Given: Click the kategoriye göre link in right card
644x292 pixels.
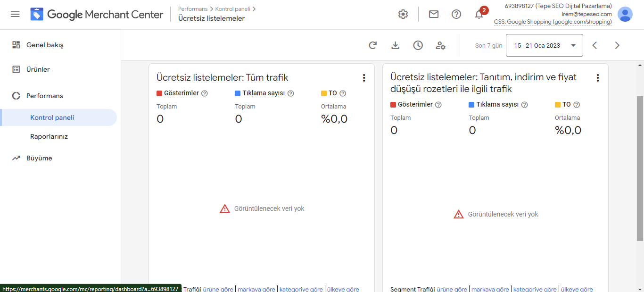Looking at the screenshot, I should 535,289.
